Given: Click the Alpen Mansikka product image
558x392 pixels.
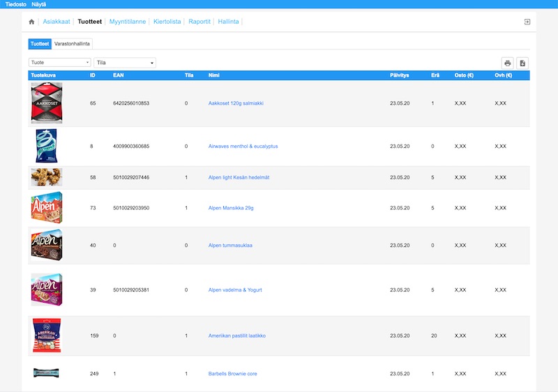Looking at the screenshot, I should [x=47, y=208].
